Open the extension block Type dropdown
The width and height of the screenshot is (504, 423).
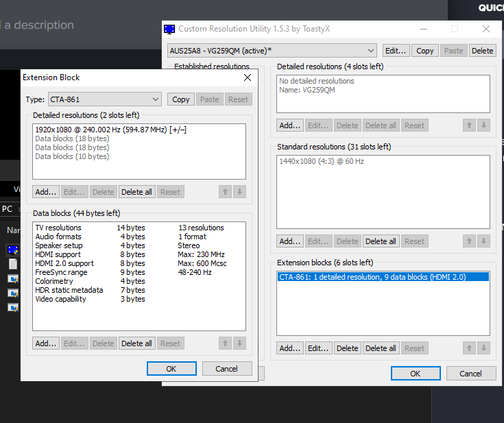104,99
